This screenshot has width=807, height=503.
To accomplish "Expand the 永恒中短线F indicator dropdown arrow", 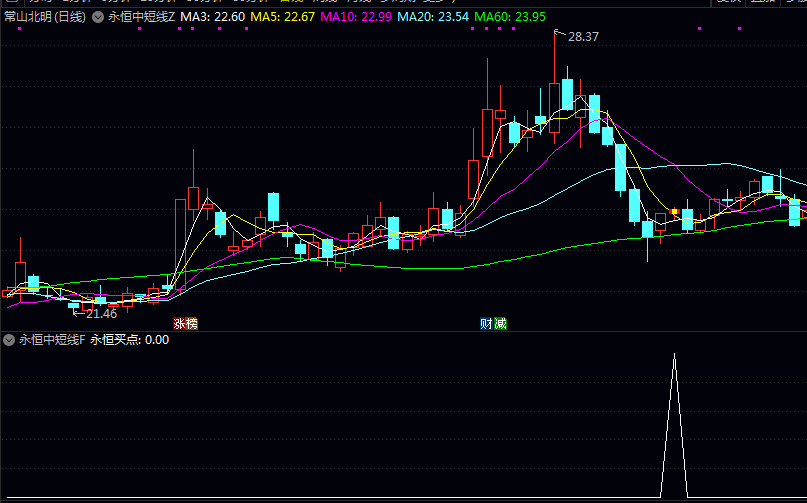I will 9,340.
